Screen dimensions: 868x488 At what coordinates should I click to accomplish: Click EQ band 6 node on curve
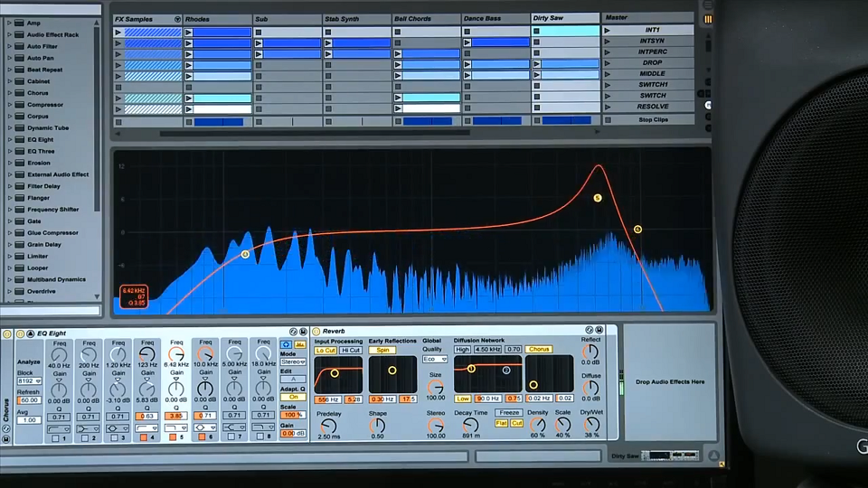click(637, 230)
